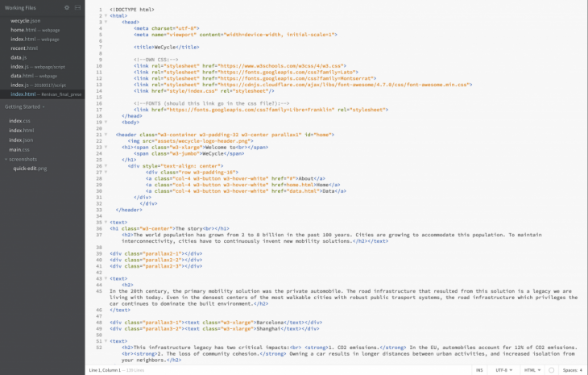
Task: Click the linting status circle in status bar
Action: (x=551, y=370)
